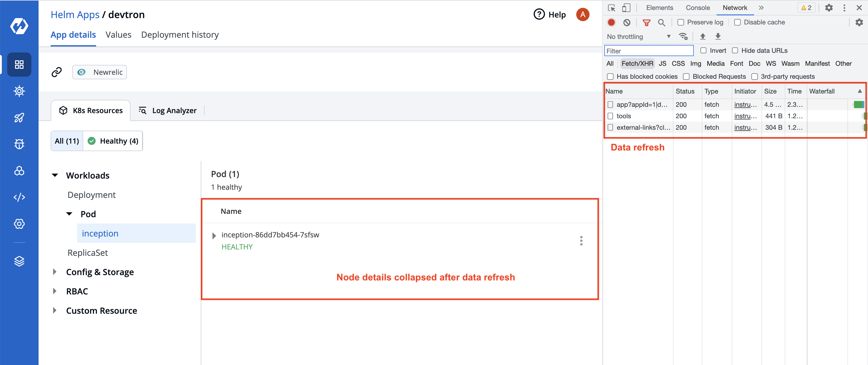Select No throttling dropdown in DevTools
Viewport: 868px width, 365px height.
coord(637,36)
